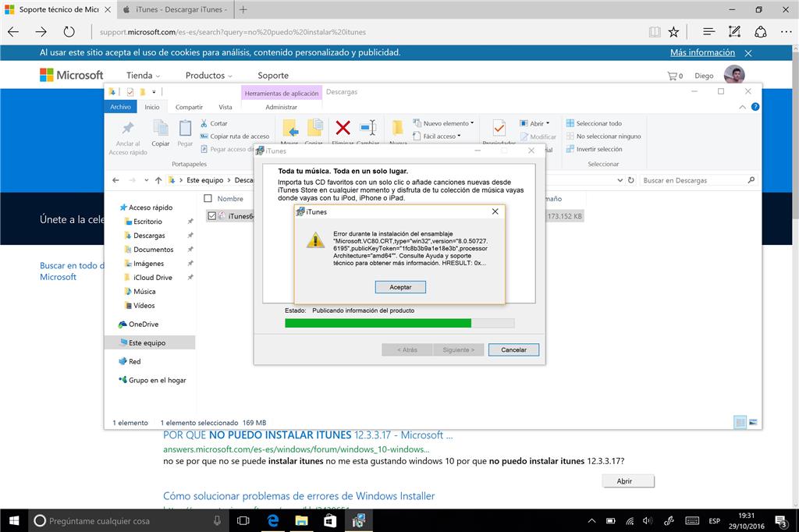Switch to the iTunes - Descargar iTunes browser tab
Image resolution: width=799 pixels, height=532 pixels.
pos(174,9)
